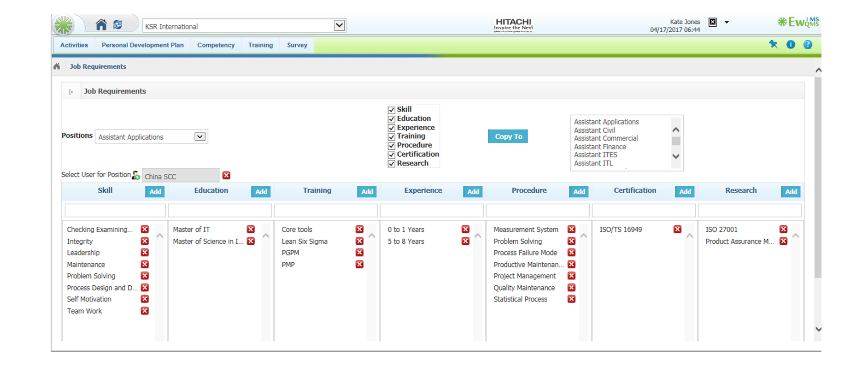Viewport: 868px width, 366px height.
Task: Toggle the Training checkbox
Action: click(392, 136)
